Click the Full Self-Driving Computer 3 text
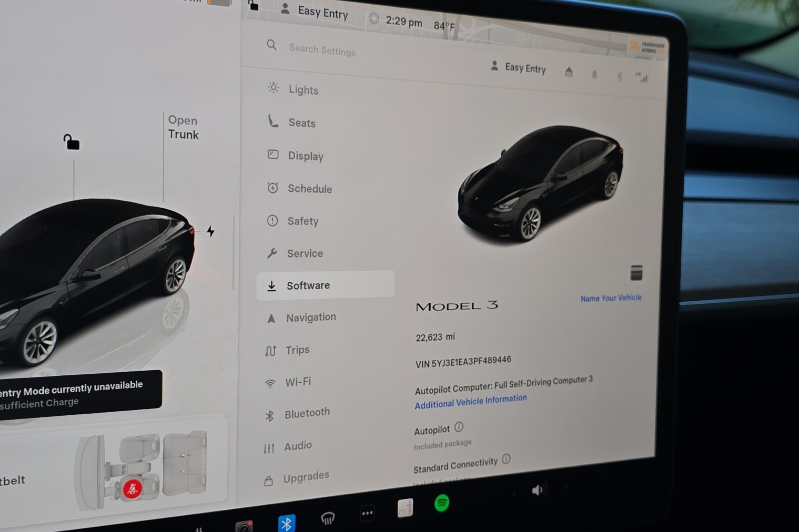Viewport: 799px width, 532px height. point(543,382)
